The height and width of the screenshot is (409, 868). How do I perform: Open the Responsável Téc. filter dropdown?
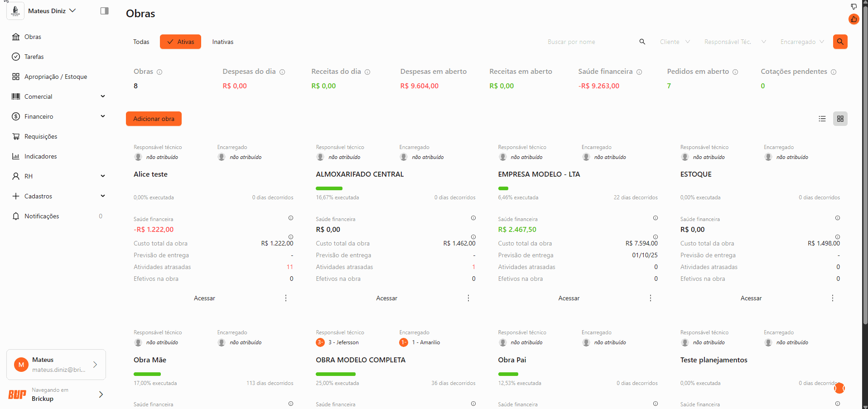735,42
